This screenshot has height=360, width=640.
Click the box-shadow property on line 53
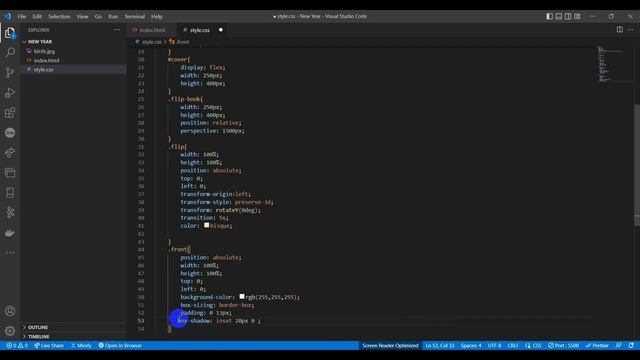coord(195,321)
